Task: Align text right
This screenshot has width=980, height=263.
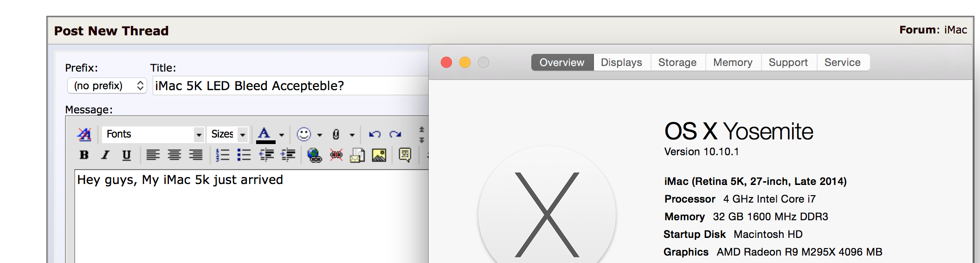Action: [195, 155]
